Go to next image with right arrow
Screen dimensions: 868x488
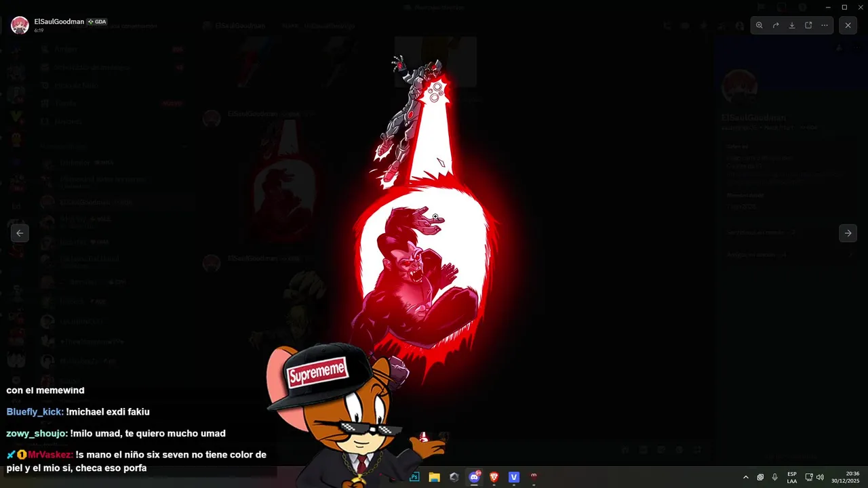coord(848,232)
